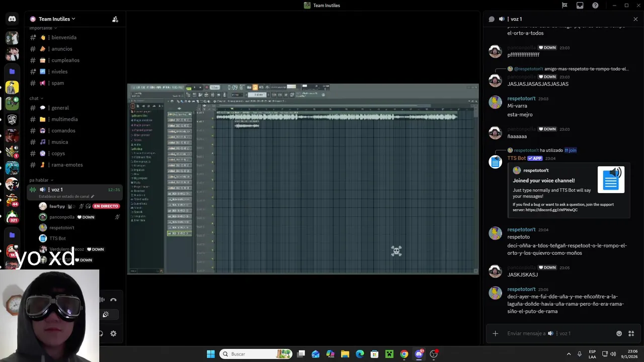
Task: Click Establece un estado de canal
Action: click(66, 197)
